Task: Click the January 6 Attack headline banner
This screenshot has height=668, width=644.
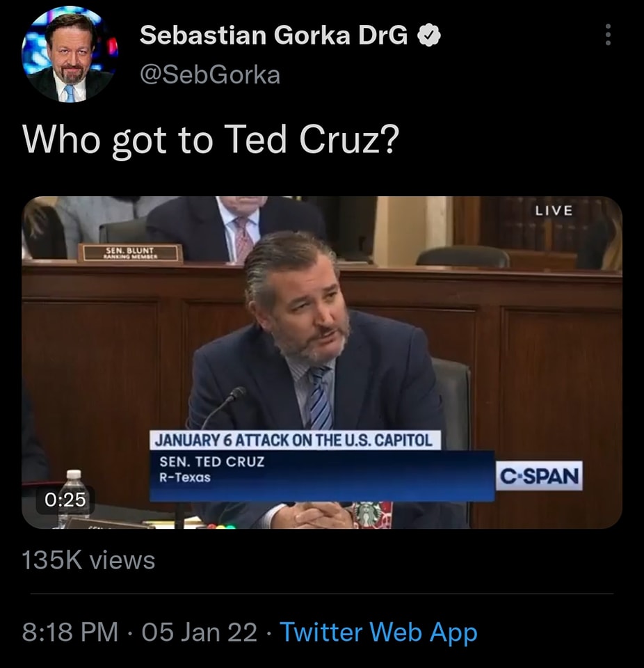Action: coord(296,440)
